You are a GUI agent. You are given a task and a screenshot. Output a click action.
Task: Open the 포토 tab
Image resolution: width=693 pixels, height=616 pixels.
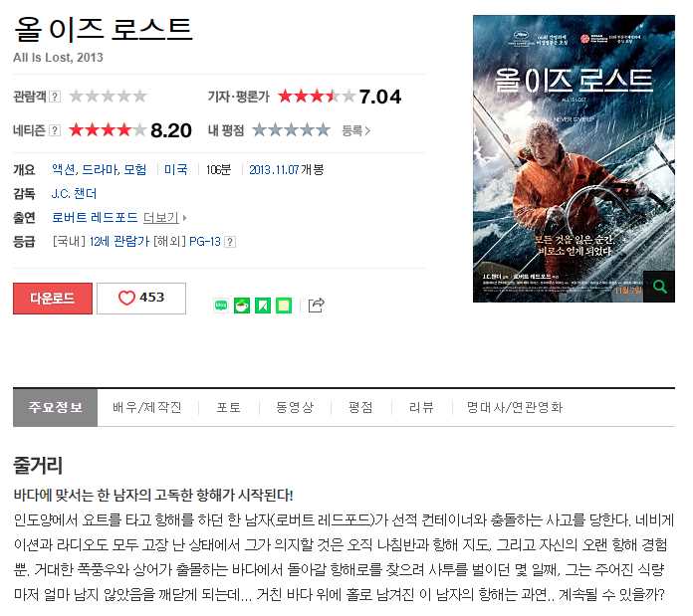(x=228, y=407)
